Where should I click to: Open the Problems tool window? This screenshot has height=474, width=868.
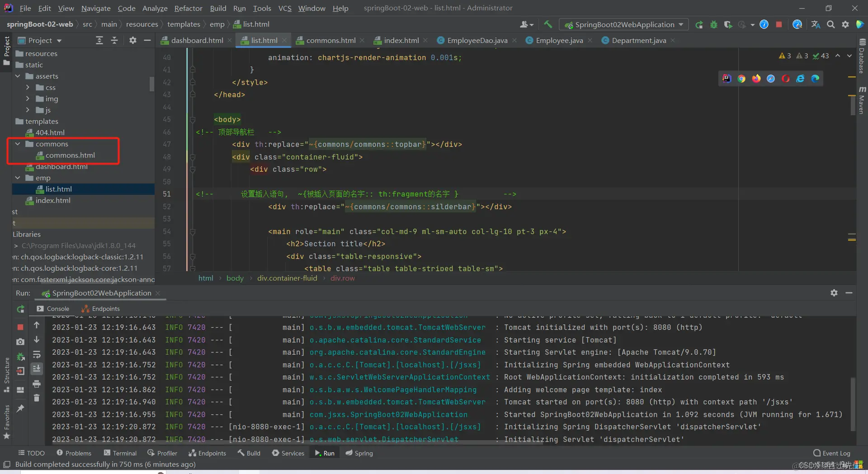tap(74, 453)
